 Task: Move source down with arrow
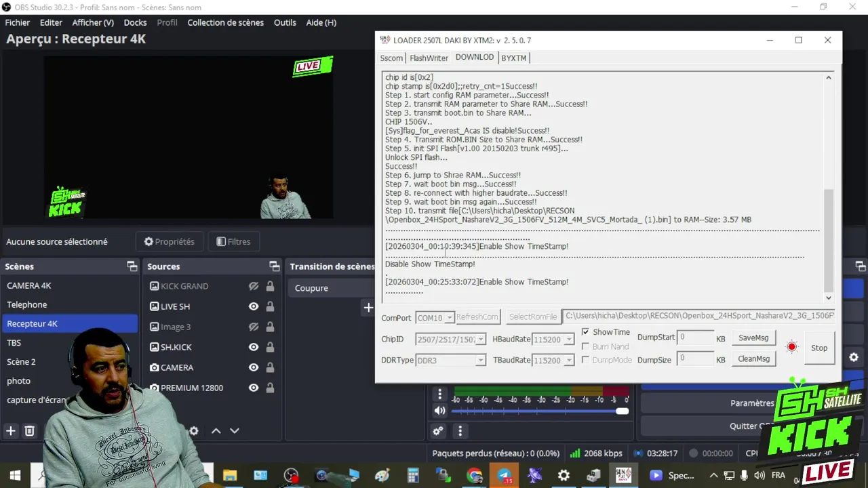235,430
